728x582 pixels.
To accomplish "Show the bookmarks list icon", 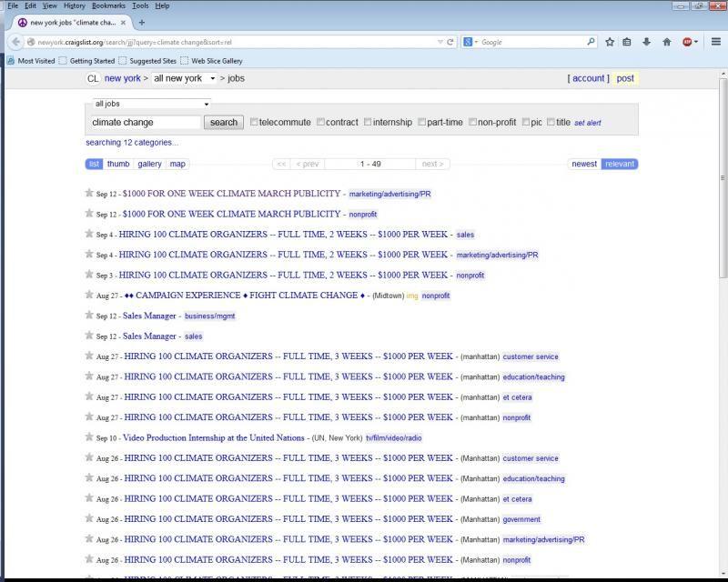I will (627, 42).
